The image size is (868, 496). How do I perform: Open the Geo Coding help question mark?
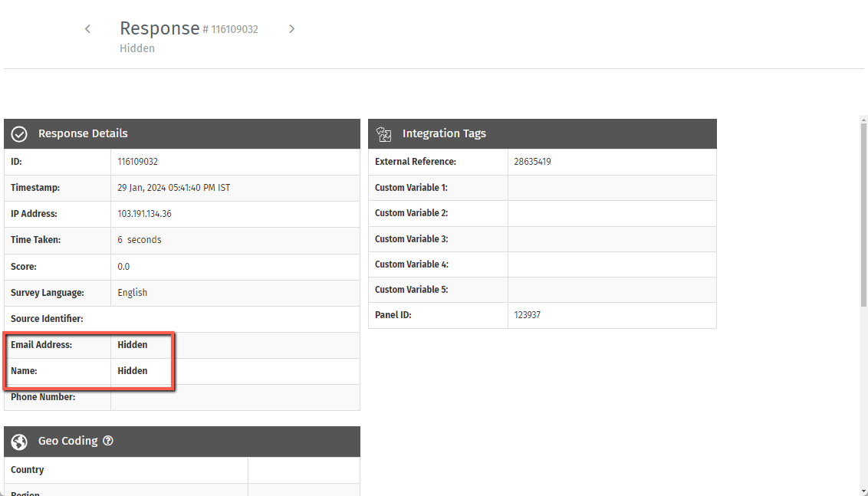click(108, 441)
